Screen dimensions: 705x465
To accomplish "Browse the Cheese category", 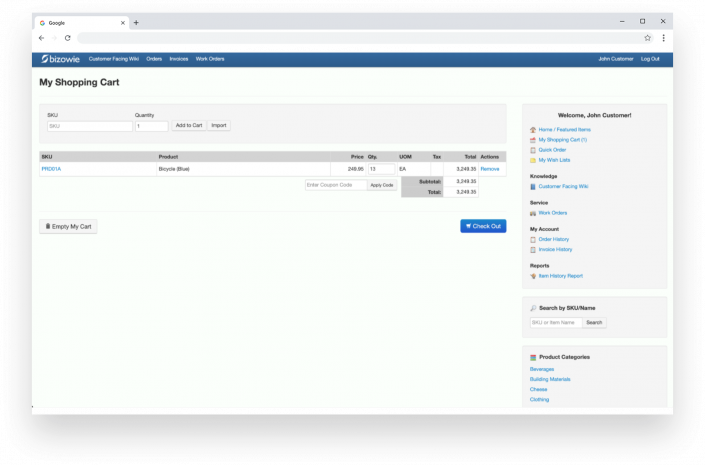I will point(538,389).
